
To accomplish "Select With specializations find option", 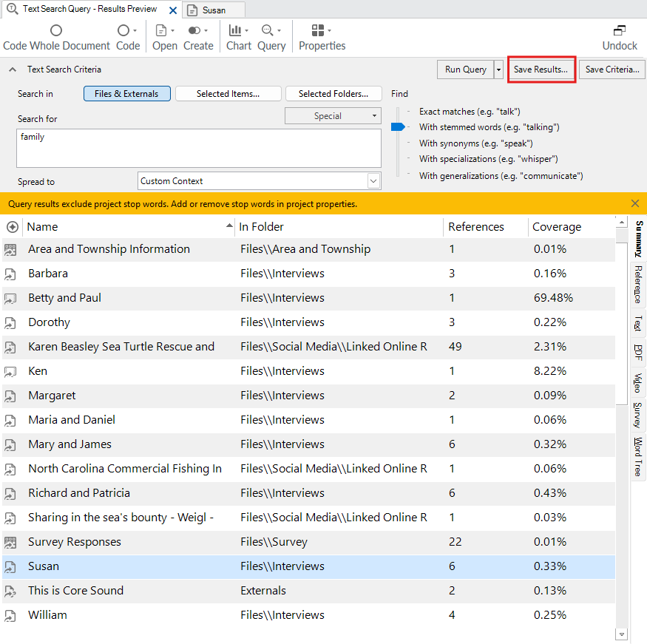I will pyautogui.click(x=489, y=159).
